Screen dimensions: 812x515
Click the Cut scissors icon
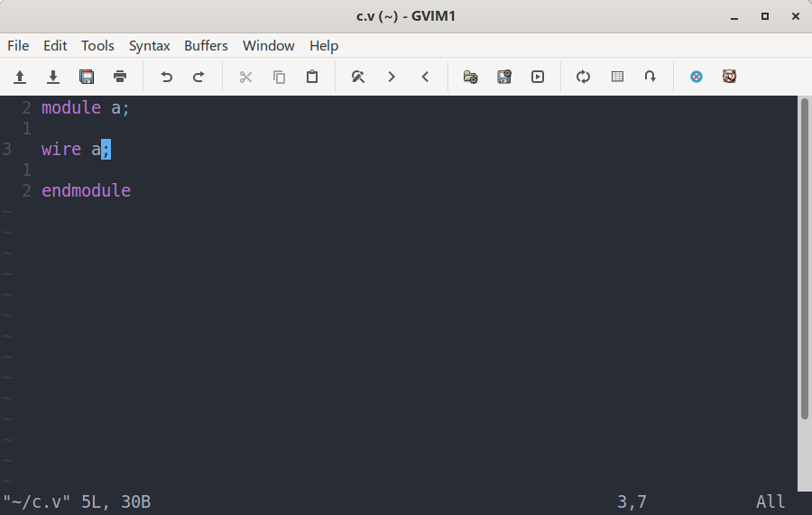click(x=245, y=78)
